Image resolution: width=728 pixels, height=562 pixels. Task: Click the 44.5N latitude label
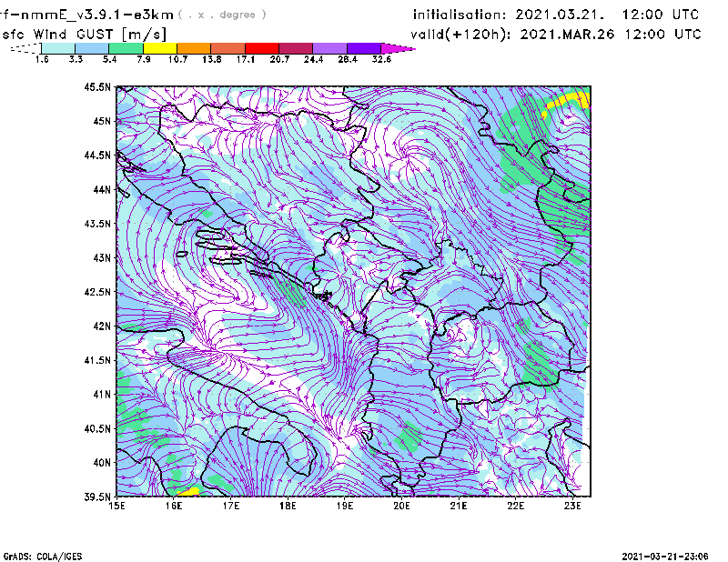coord(97,155)
